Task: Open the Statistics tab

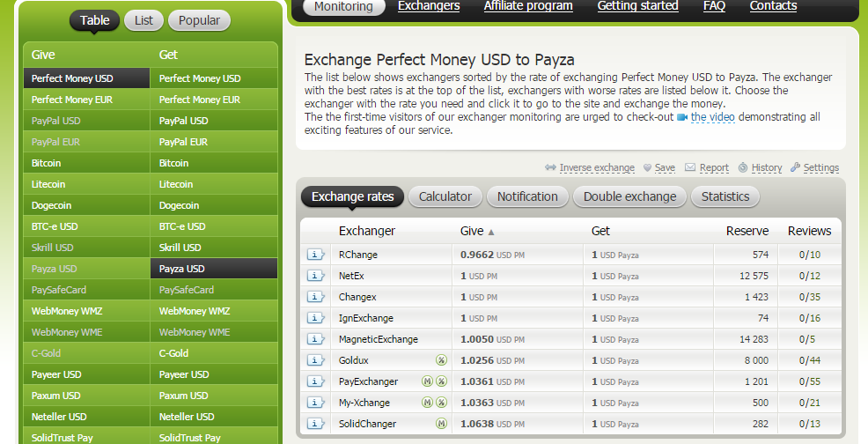Action: click(x=725, y=196)
